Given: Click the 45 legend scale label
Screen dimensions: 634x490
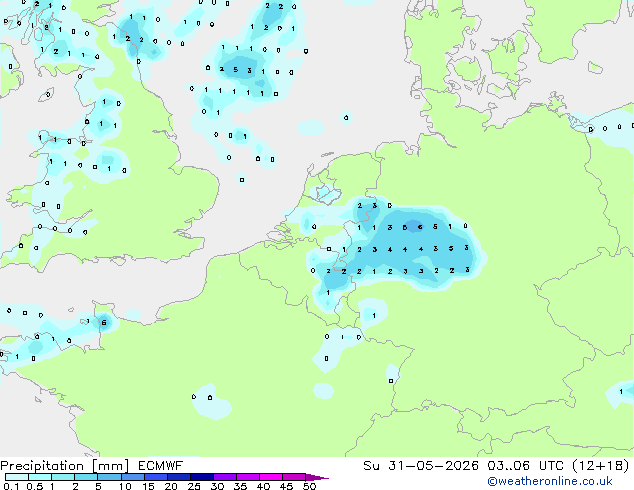Looking at the screenshot, I should pos(287,486).
